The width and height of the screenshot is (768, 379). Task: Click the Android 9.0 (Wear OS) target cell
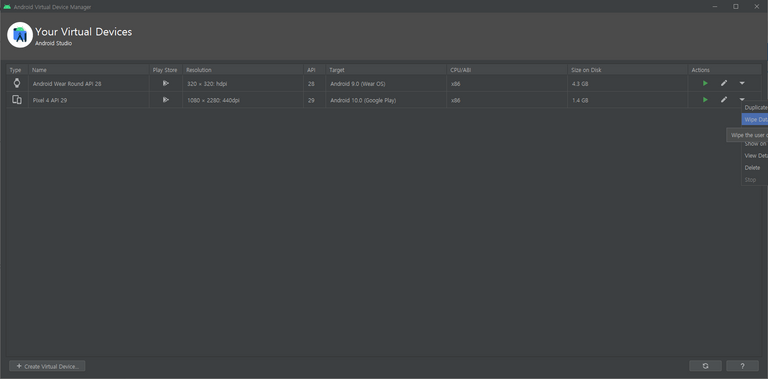pyautogui.click(x=386, y=84)
